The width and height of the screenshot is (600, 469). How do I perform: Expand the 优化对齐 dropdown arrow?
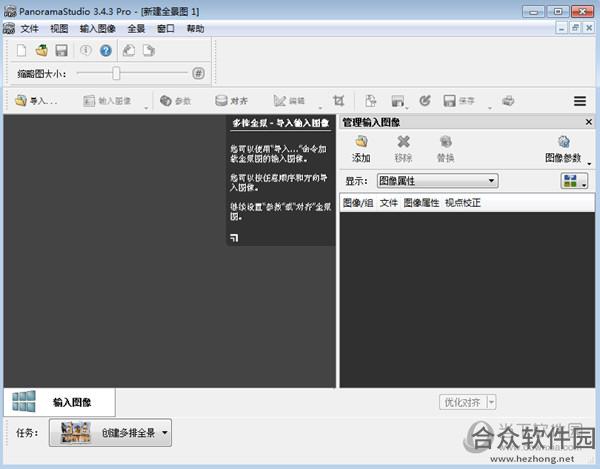click(x=492, y=402)
